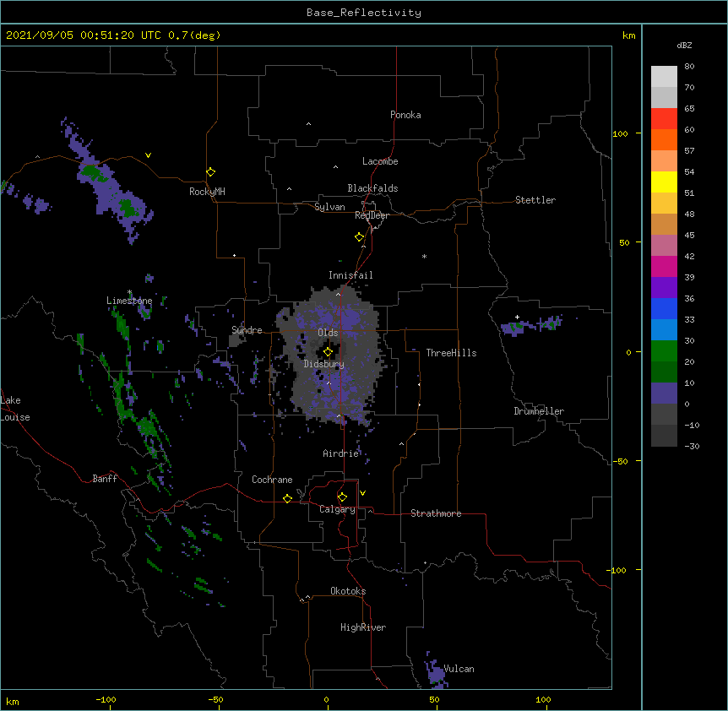Select the dusty pink 45-42 dBZ swatch
The image size is (728, 711).
(664, 246)
